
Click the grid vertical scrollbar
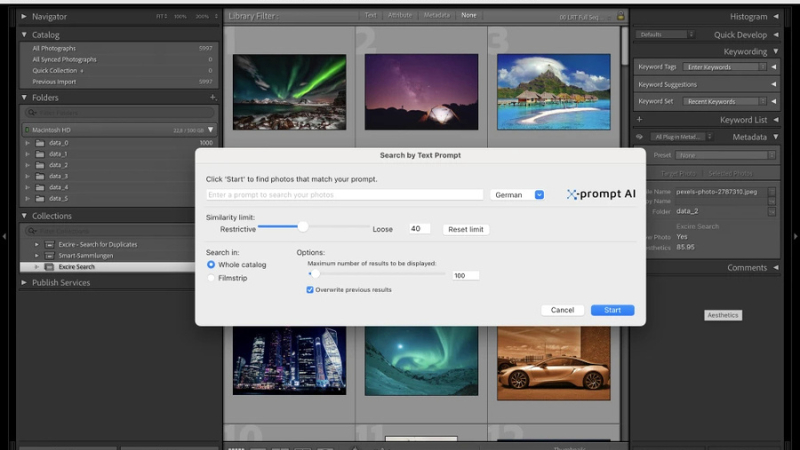624,46
